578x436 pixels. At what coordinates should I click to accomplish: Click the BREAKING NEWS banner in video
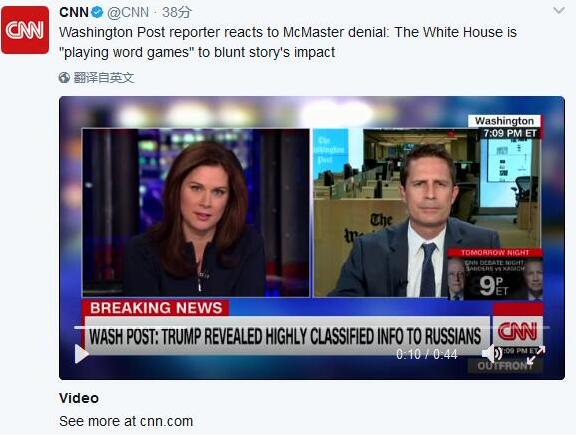(156, 308)
